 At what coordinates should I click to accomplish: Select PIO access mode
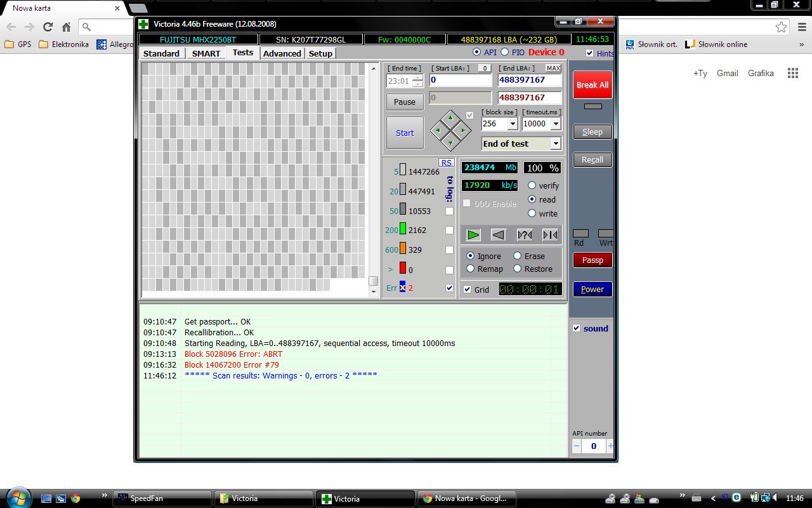pos(505,52)
